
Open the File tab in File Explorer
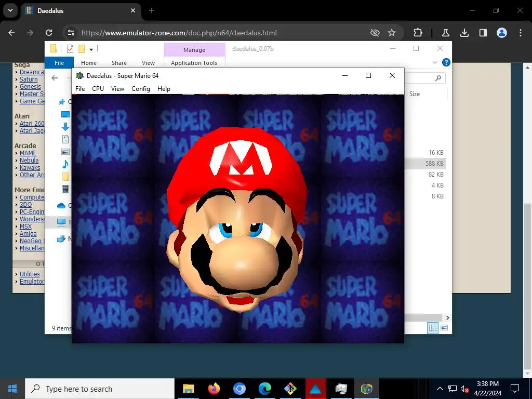tap(59, 63)
